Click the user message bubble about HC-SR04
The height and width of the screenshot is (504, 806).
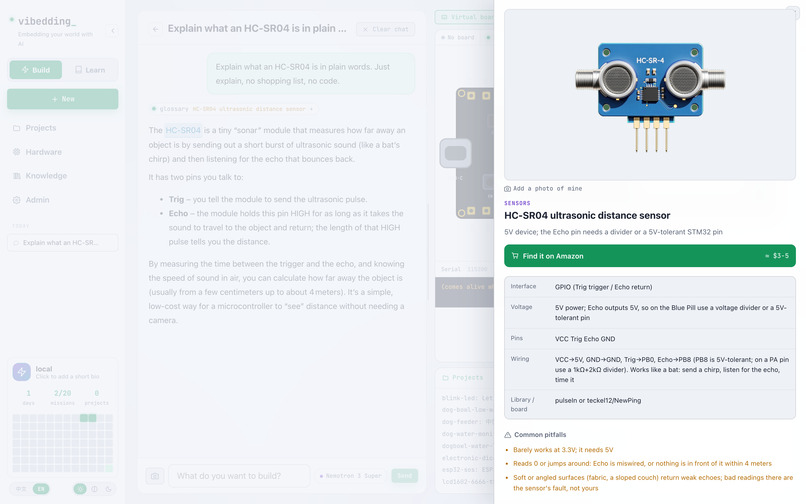click(x=311, y=74)
